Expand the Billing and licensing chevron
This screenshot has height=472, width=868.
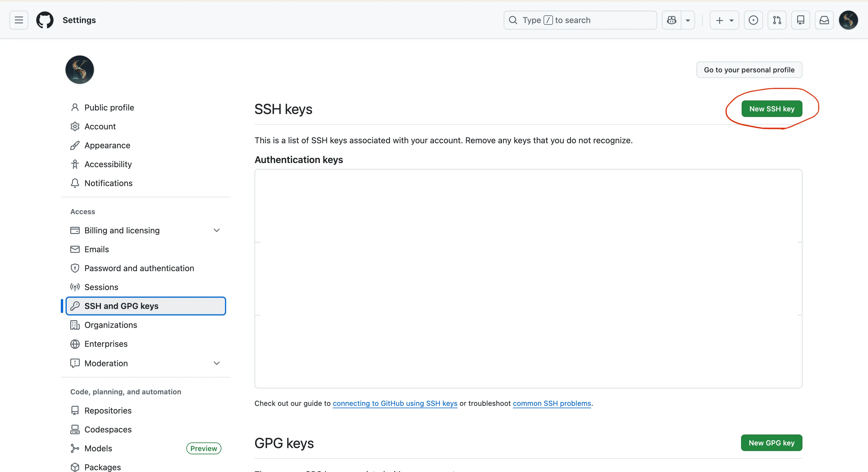coord(217,230)
